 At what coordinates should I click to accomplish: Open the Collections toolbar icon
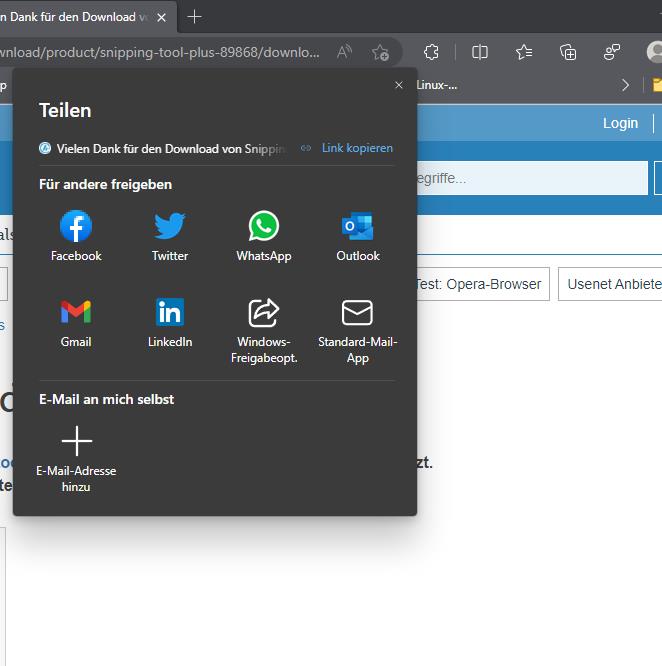coord(568,52)
